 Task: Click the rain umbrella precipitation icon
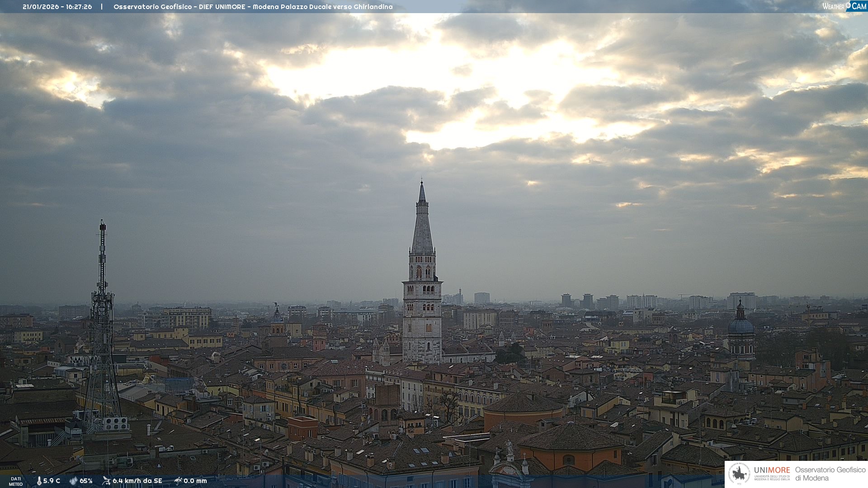(178, 481)
